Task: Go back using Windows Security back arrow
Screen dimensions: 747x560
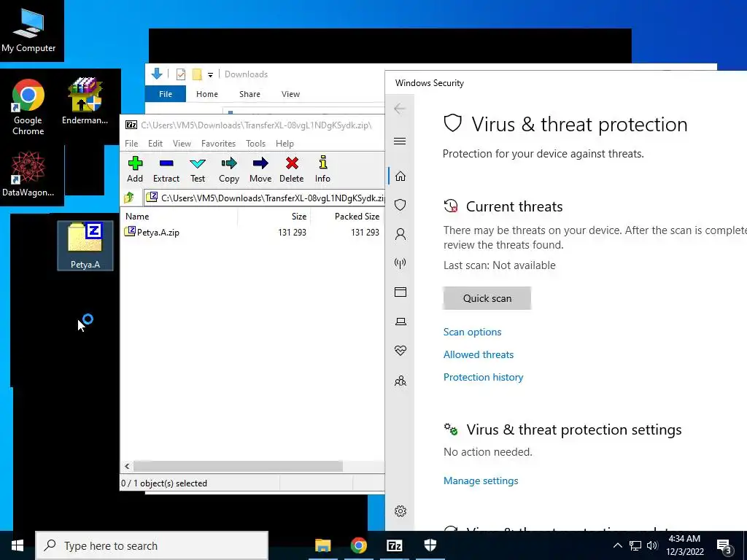Action: (x=400, y=109)
